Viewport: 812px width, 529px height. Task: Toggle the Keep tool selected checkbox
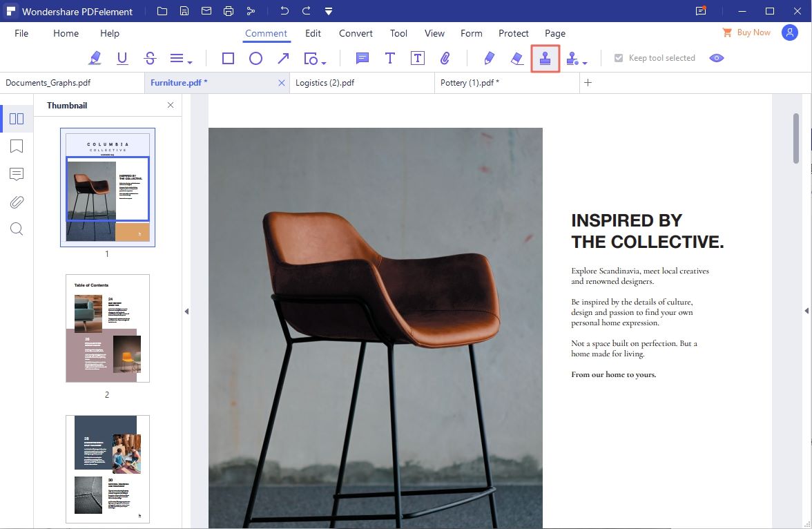coord(617,58)
